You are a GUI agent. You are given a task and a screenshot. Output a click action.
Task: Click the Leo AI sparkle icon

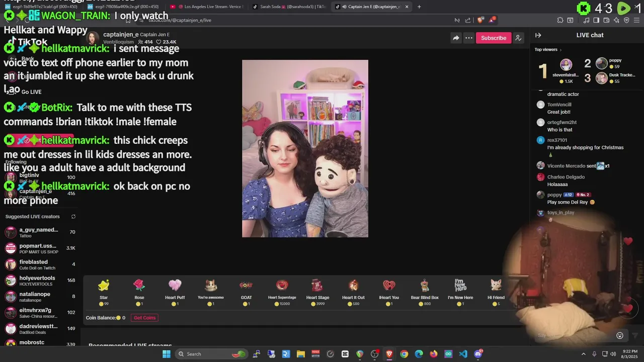[616, 20]
